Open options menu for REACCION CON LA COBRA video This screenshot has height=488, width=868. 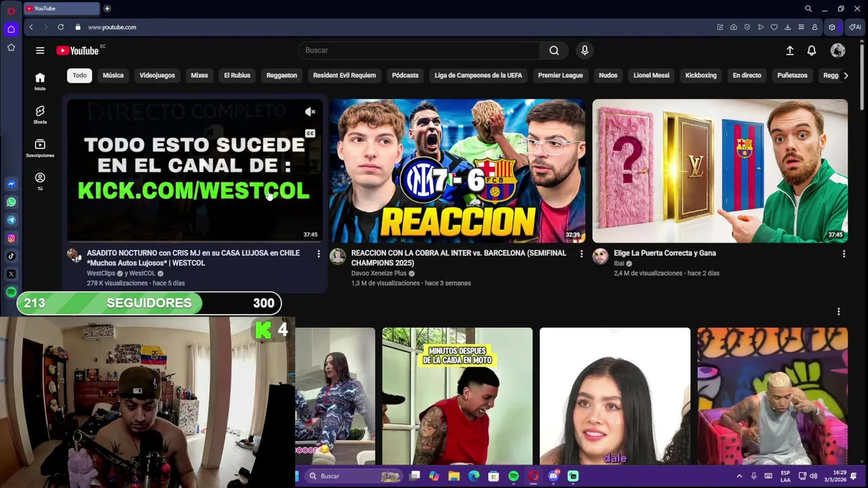[581, 253]
